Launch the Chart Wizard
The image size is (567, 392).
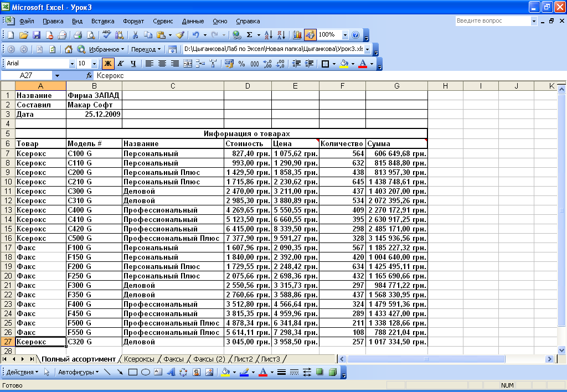297,35
